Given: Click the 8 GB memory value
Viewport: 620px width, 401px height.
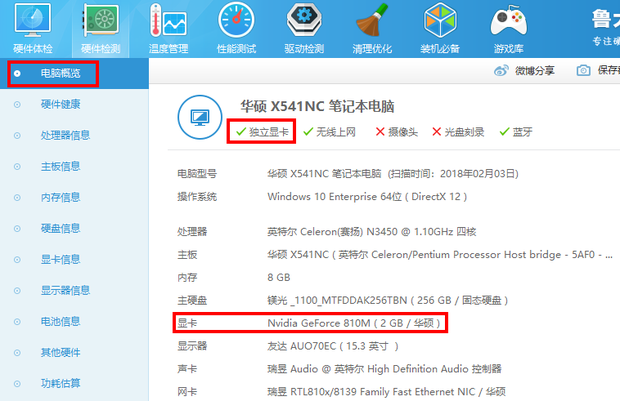Looking at the screenshot, I should [279, 278].
